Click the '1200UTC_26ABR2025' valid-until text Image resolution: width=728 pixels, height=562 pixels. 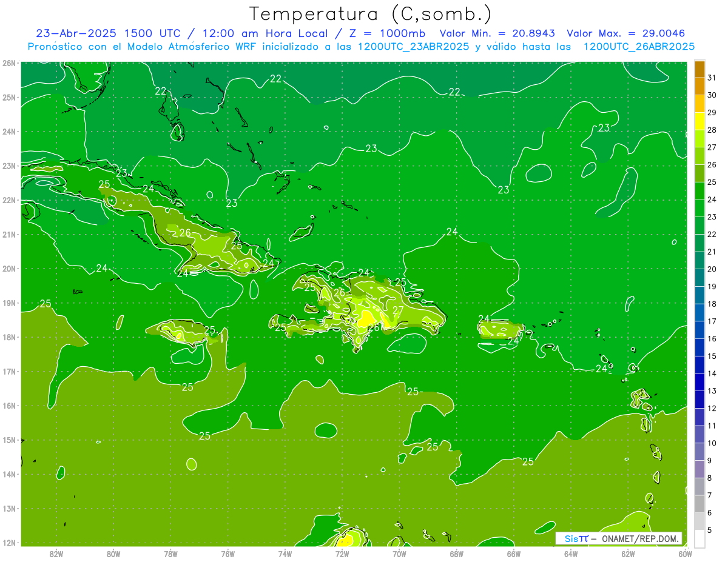click(x=639, y=47)
